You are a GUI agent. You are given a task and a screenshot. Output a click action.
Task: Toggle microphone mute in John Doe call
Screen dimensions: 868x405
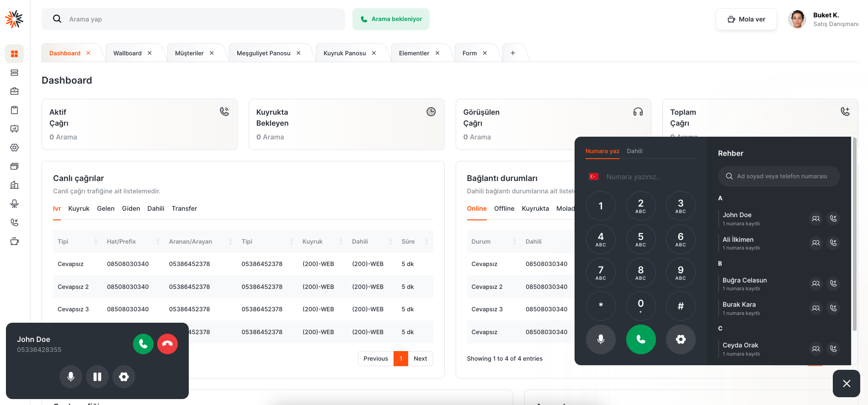click(x=71, y=377)
